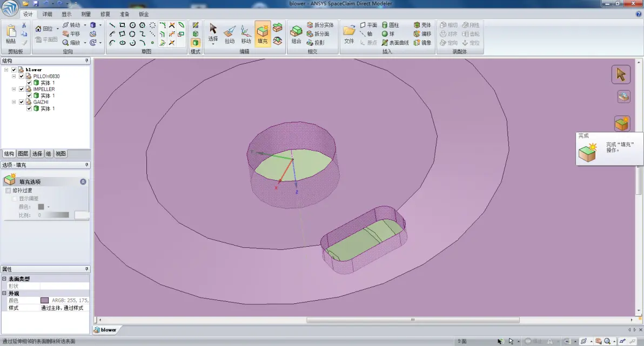The width and height of the screenshot is (644, 346).
Task: Collapse the 外观 property group
Action: (x=4, y=294)
